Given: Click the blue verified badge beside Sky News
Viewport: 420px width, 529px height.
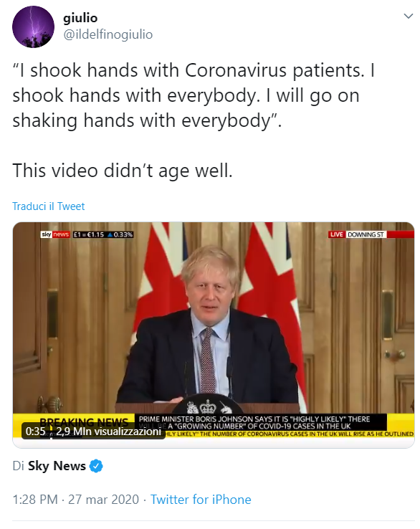Looking at the screenshot, I should (x=96, y=466).
